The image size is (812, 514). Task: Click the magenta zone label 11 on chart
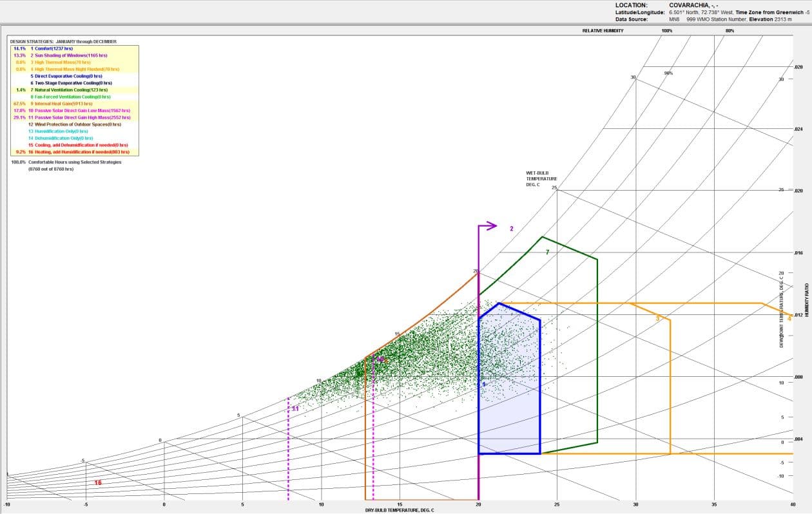pos(295,408)
